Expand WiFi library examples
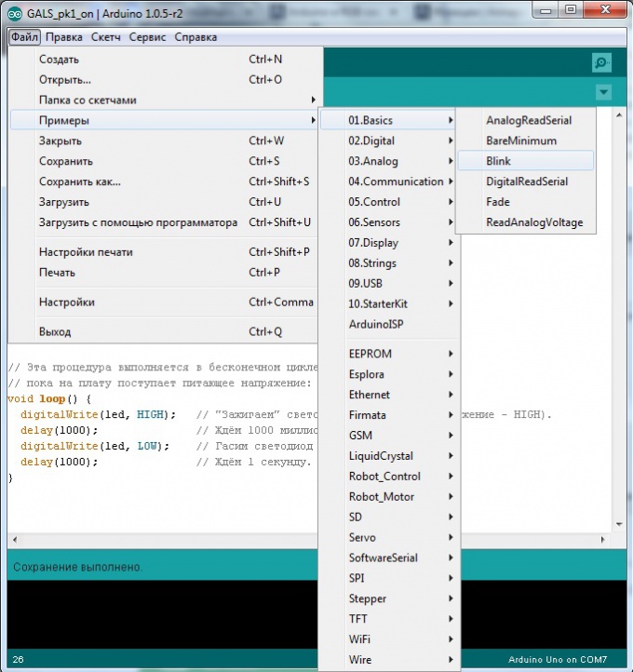The image size is (633, 672). [x=389, y=639]
